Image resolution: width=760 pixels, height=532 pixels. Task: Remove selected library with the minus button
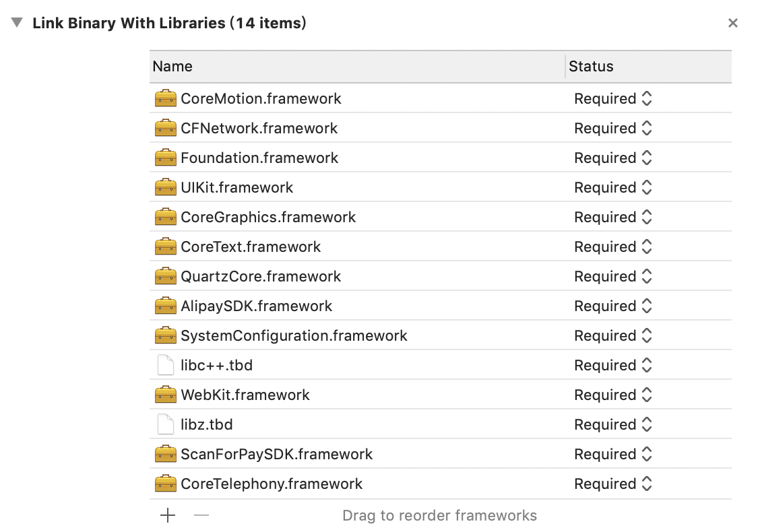pyautogui.click(x=201, y=515)
